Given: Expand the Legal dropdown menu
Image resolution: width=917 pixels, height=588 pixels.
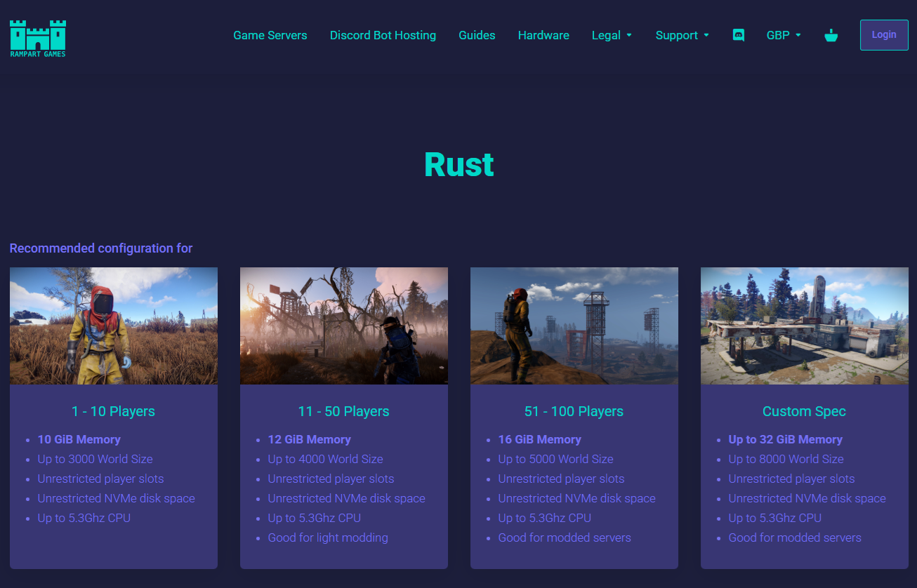Looking at the screenshot, I should click(612, 34).
